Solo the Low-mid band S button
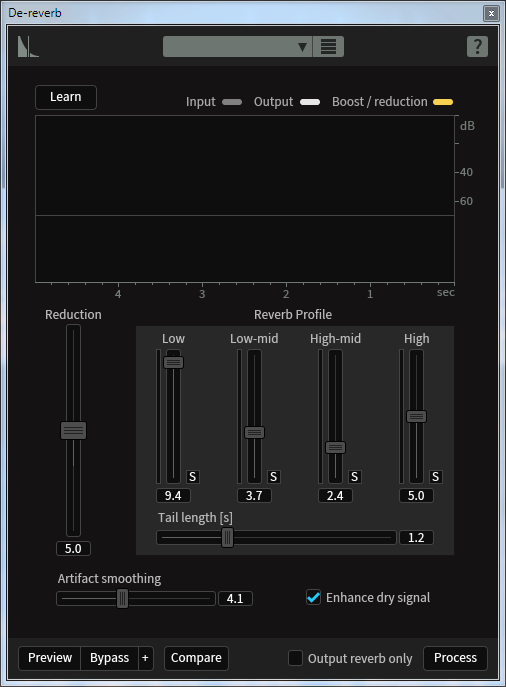 [x=273, y=477]
